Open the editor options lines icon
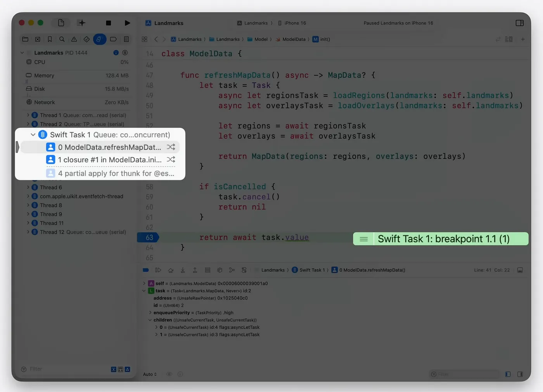Image resolution: width=543 pixels, height=392 pixels. [x=509, y=39]
